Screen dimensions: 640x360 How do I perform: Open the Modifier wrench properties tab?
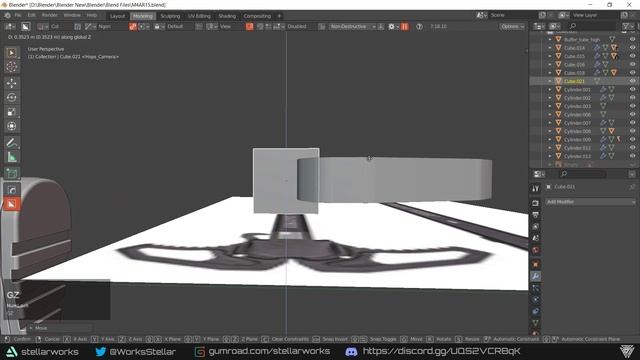[x=536, y=276]
